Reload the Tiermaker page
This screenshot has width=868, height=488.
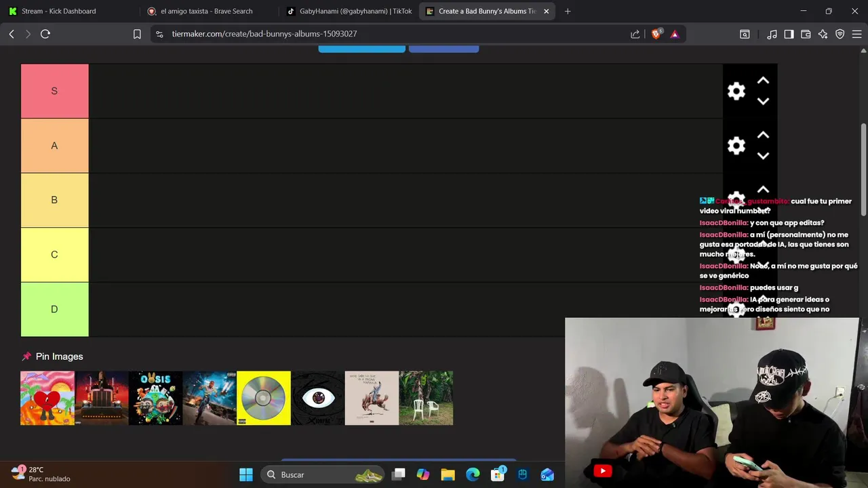coord(45,34)
